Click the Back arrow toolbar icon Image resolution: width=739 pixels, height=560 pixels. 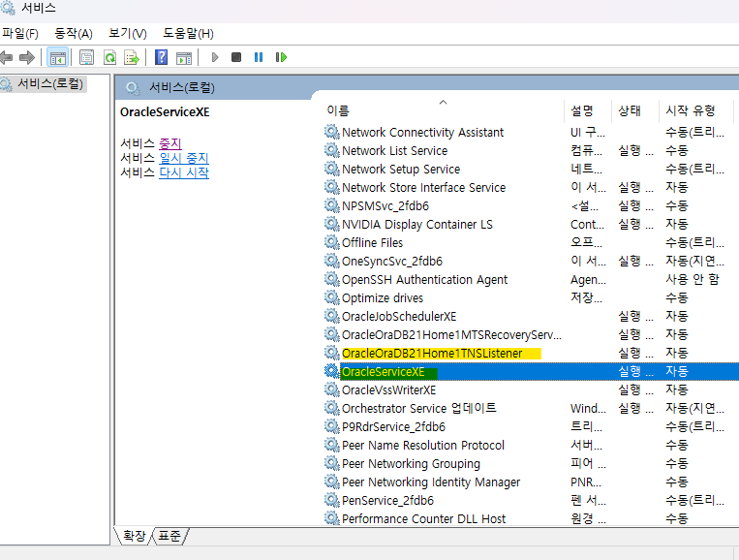(x=6, y=57)
